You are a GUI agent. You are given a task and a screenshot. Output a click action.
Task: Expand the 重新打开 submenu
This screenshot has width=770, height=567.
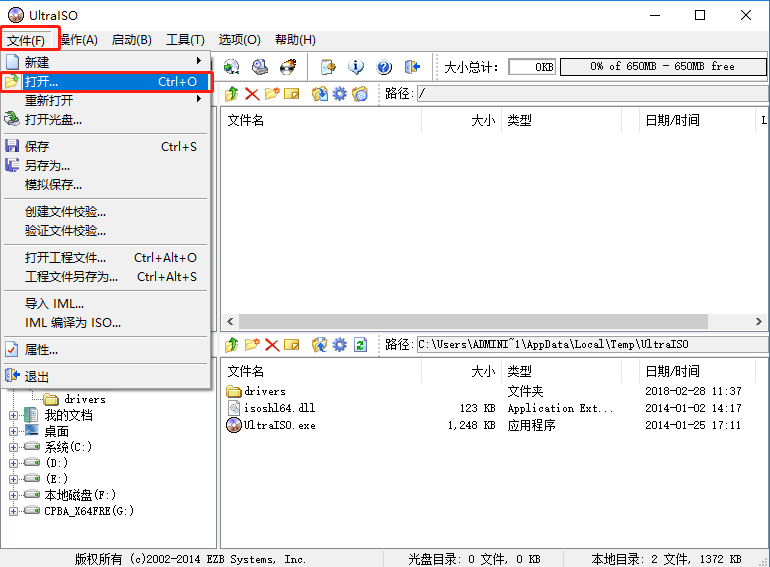106,101
